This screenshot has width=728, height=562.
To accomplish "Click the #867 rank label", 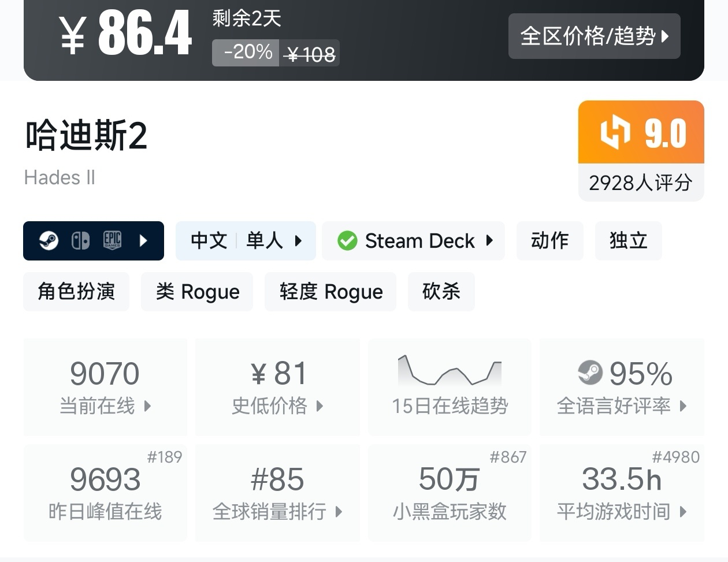I will [x=508, y=457].
